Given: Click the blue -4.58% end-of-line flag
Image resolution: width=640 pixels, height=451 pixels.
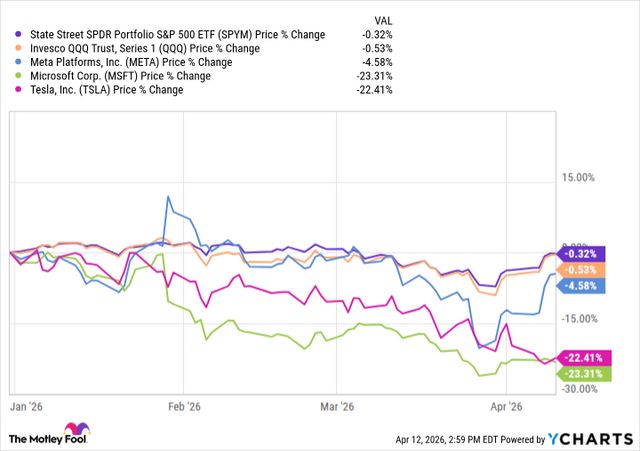Looking at the screenshot, I should (x=579, y=285).
